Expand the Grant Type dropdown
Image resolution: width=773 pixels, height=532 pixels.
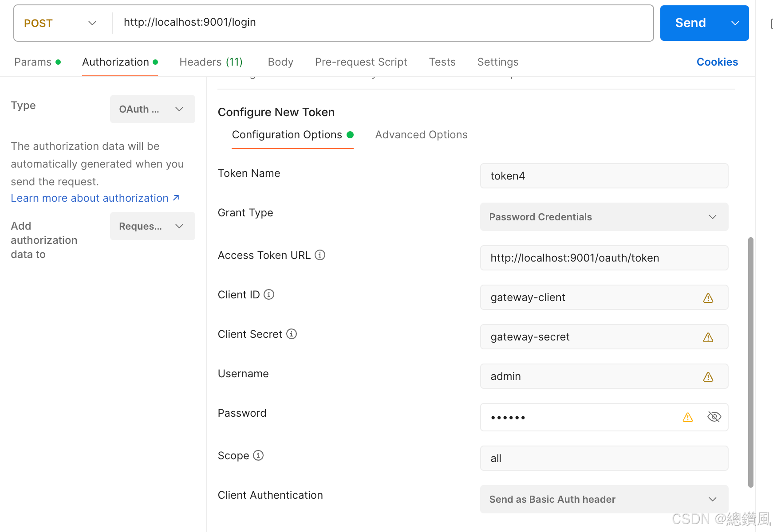click(604, 217)
